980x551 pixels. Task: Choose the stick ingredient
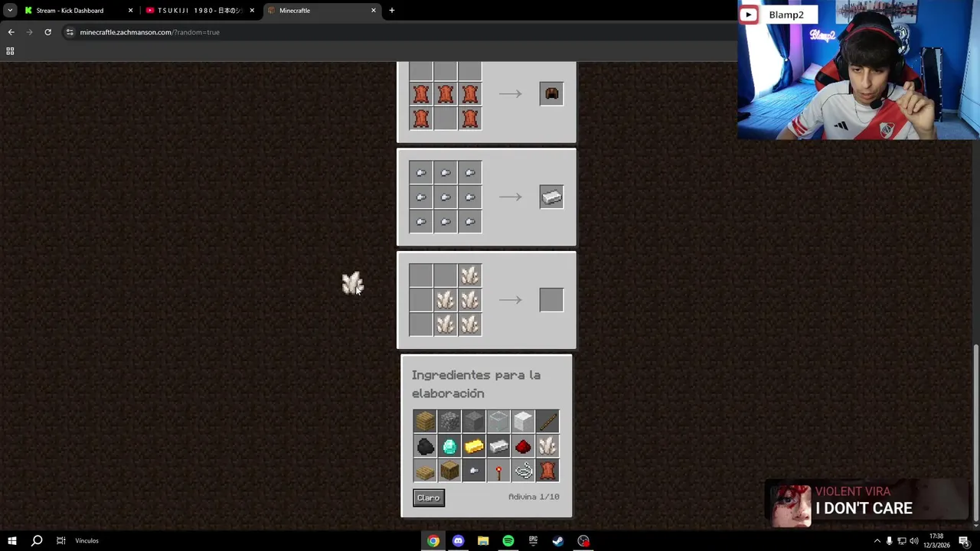(x=547, y=421)
